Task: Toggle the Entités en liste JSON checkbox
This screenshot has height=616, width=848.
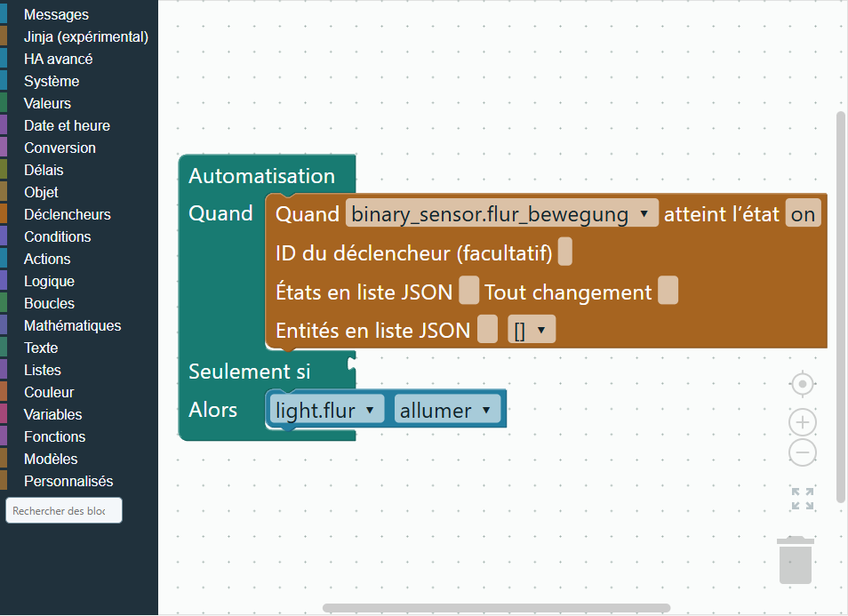Action: click(x=487, y=330)
